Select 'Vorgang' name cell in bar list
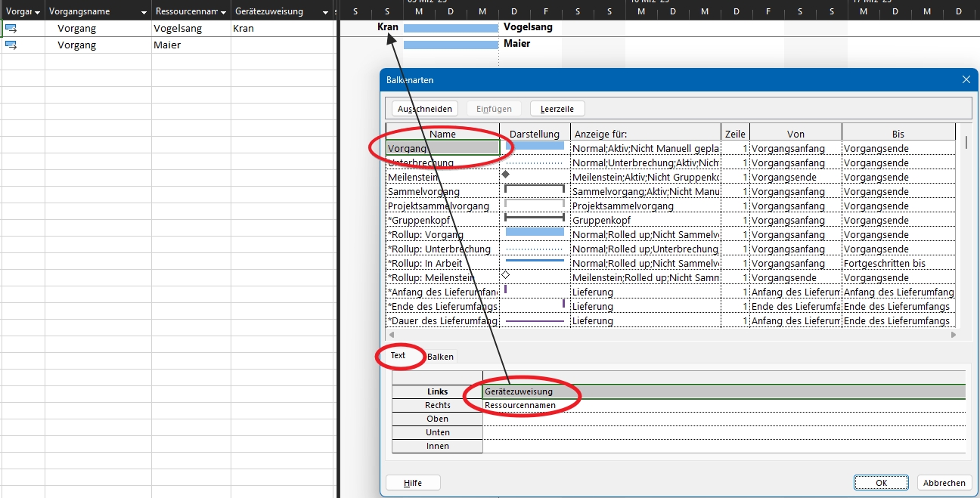The height and width of the screenshot is (498, 980). coord(442,148)
